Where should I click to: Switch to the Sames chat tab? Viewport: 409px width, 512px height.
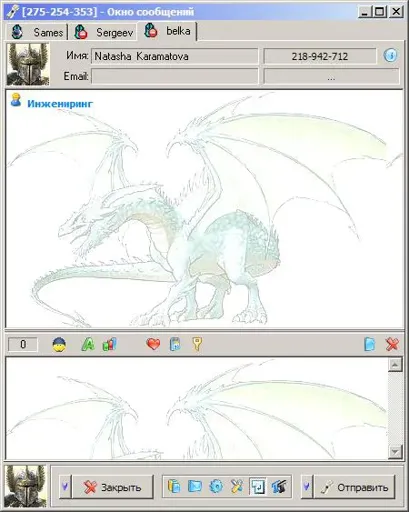point(37,32)
